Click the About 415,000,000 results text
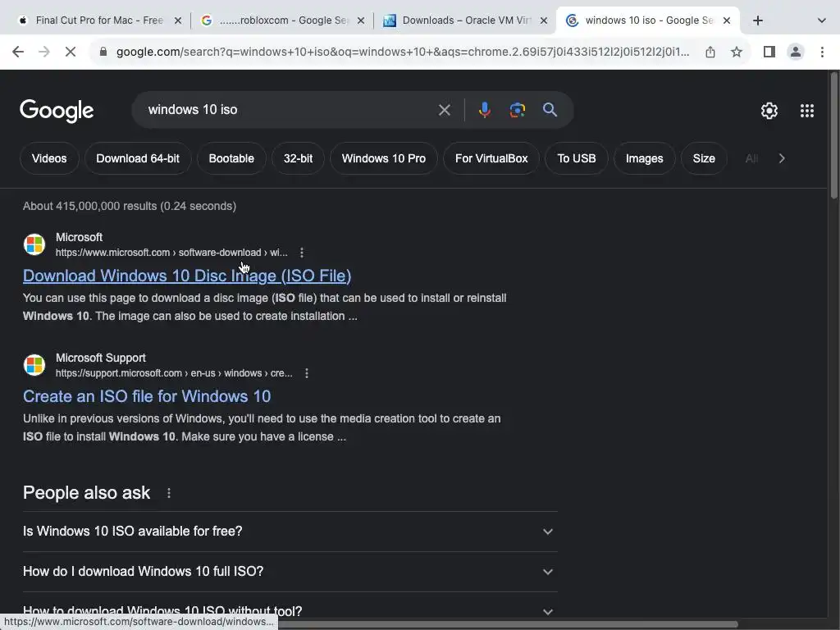This screenshot has height=630, width=840. click(x=129, y=206)
